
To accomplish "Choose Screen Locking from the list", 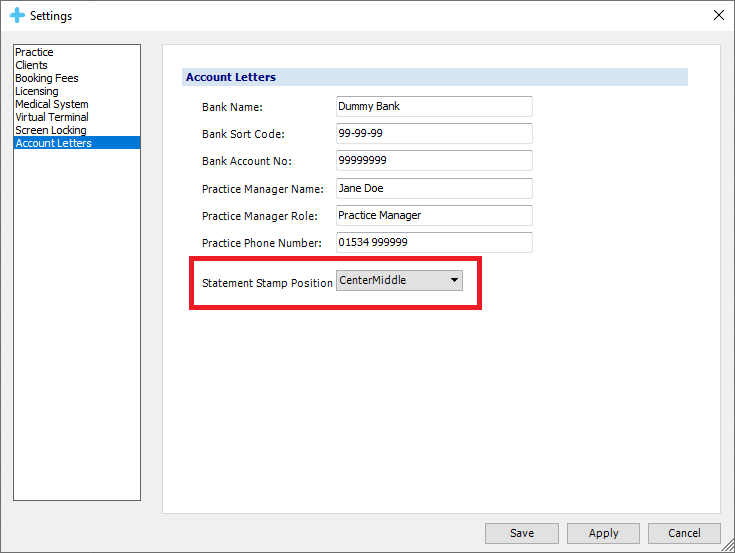I will click(x=50, y=130).
